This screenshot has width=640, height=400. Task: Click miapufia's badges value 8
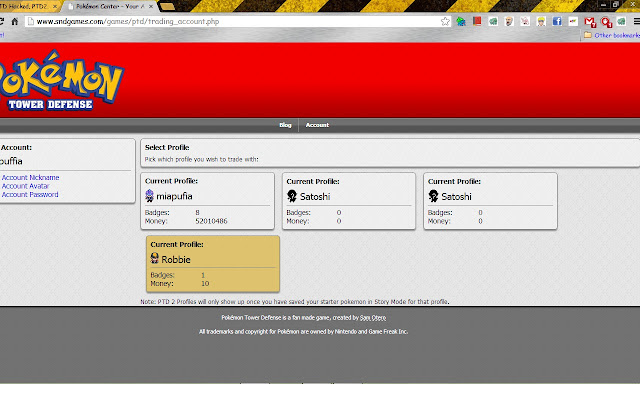pos(198,212)
